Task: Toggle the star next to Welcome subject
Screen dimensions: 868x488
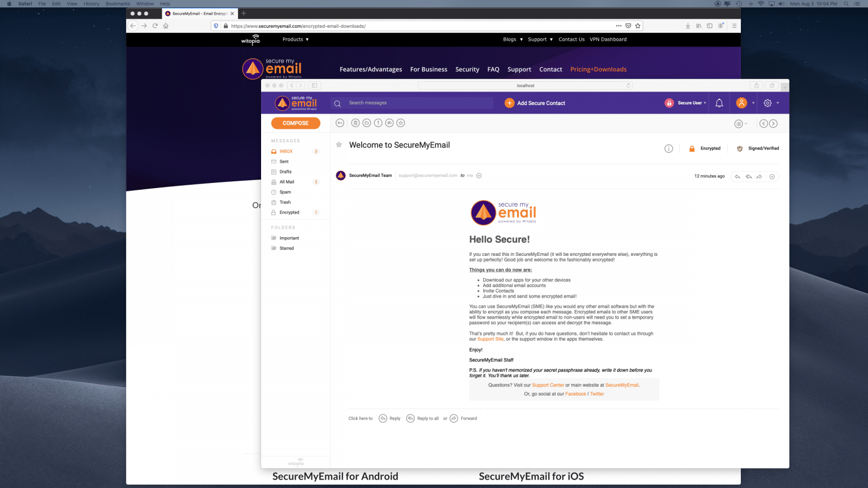Action: click(x=339, y=145)
